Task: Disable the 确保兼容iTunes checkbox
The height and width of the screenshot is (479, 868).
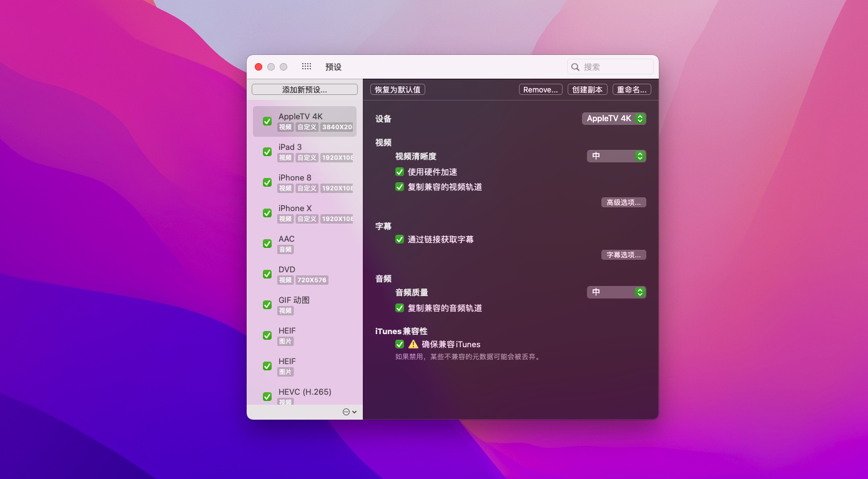Action: point(400,344)
